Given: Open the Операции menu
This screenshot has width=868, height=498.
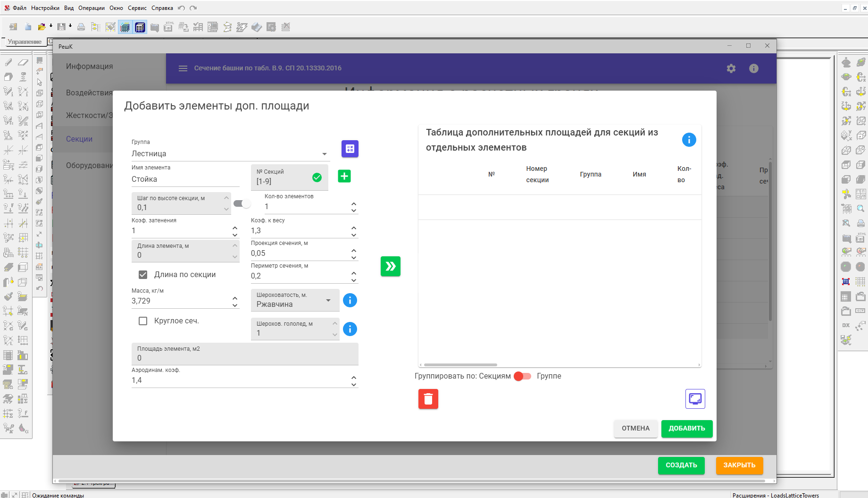Looking at the screenshot, I should click(92, 8).
